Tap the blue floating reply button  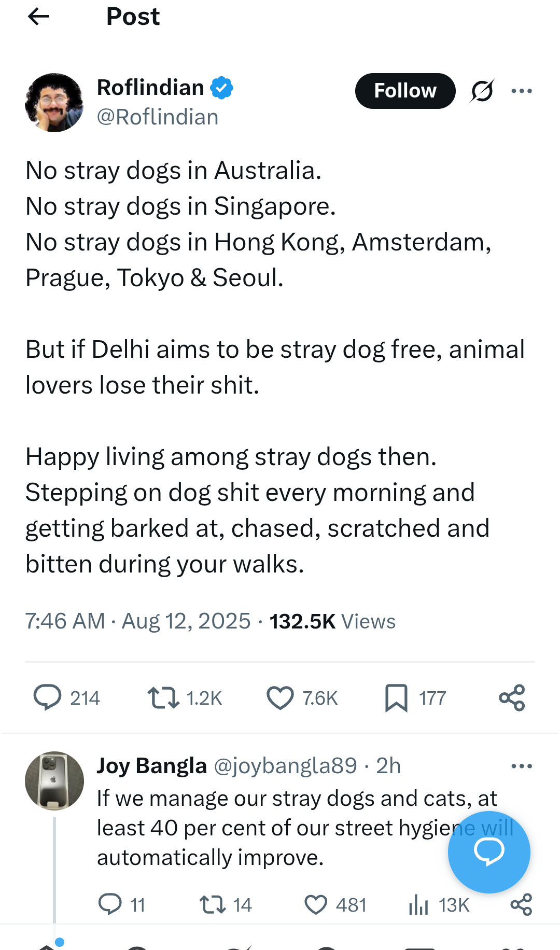[488, 851]
